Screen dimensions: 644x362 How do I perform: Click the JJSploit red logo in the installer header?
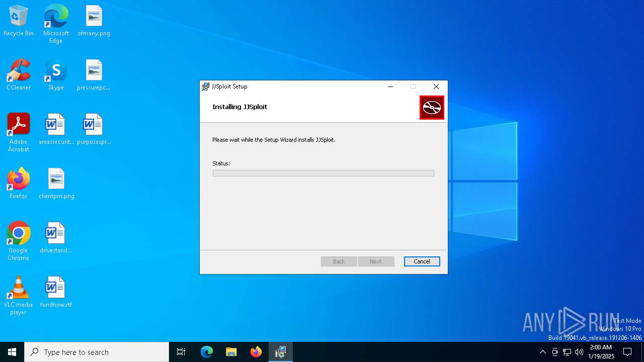[432, 108]
